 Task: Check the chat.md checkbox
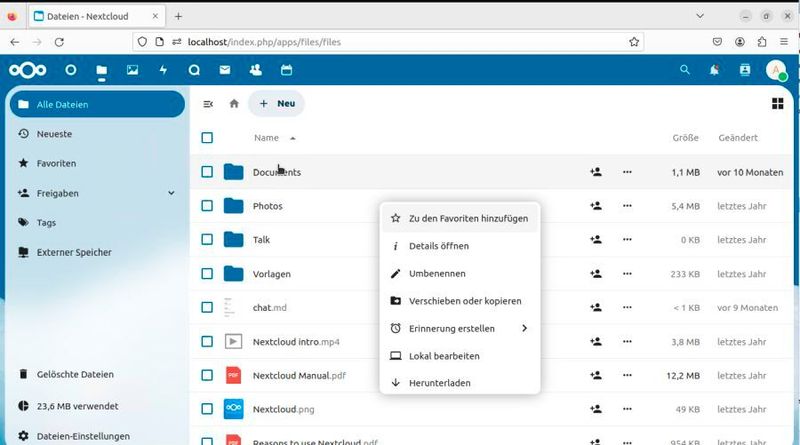pyautogui.click(x=207, y=307)
